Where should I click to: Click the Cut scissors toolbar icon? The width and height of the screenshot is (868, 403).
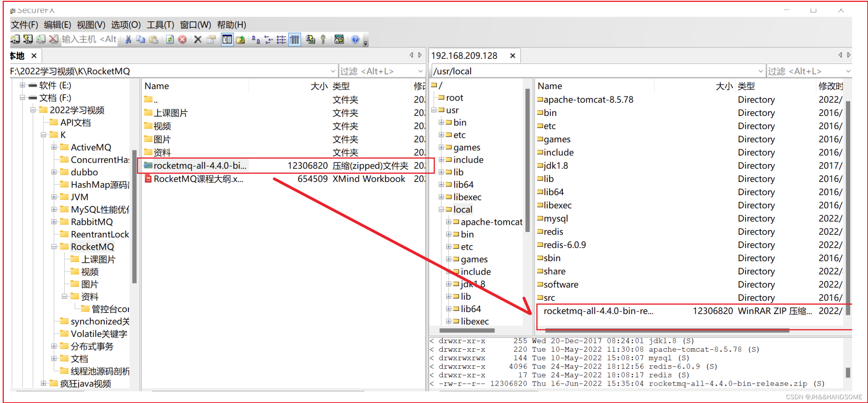(128, 39)
